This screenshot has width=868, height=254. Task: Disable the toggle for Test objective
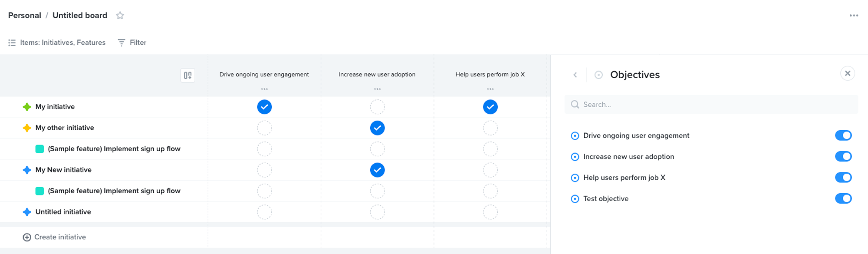(842, 198)
